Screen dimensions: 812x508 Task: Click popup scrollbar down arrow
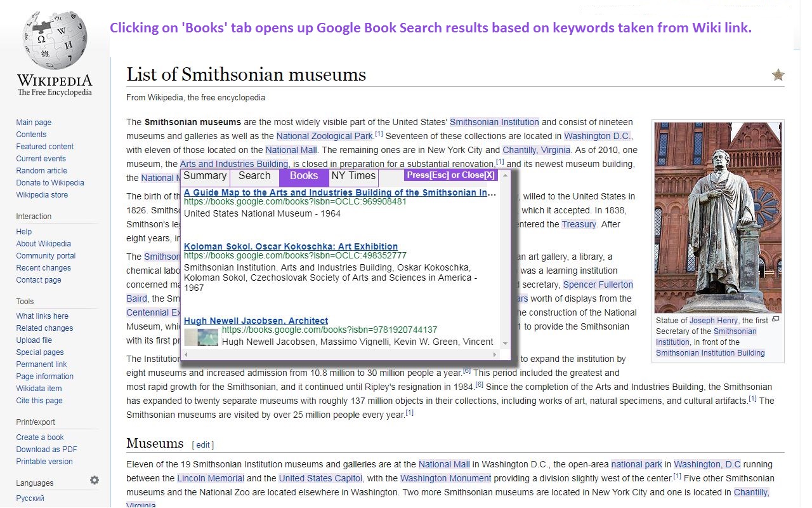click(506, 343)
